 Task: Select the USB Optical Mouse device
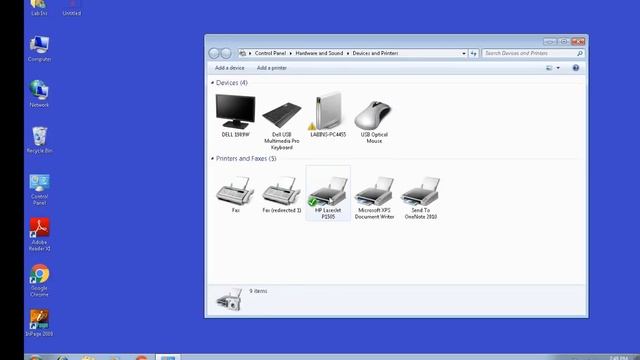pos(373,115)
